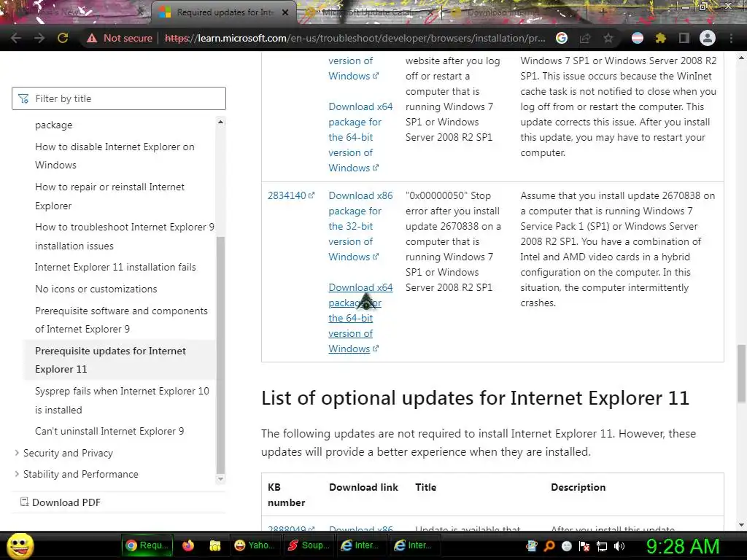
Task: Select the Required updates for Internet tab
Action: point(224,12)
